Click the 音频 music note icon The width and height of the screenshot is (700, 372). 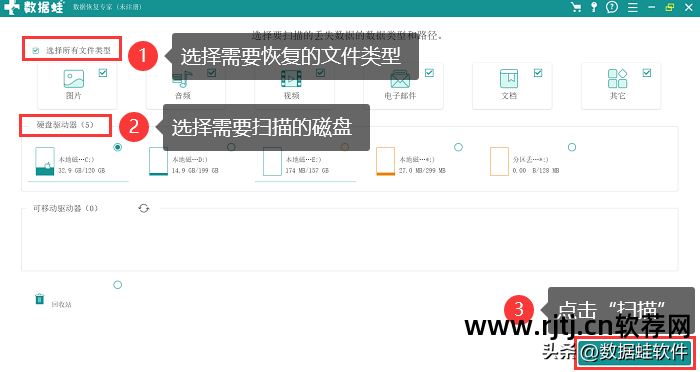point(183,79)
